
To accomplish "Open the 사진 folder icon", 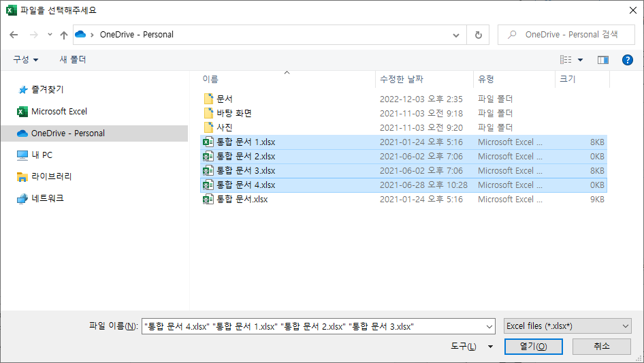I will click(208, 127).
